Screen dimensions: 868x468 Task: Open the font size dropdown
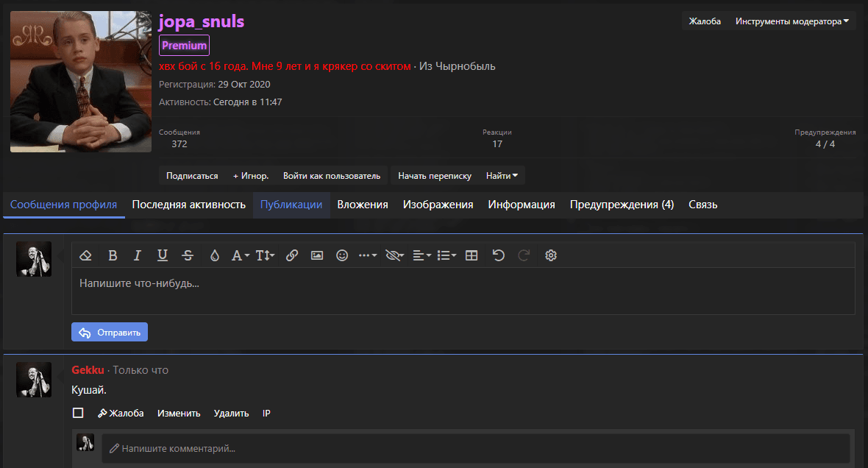(x=265, y=255)
